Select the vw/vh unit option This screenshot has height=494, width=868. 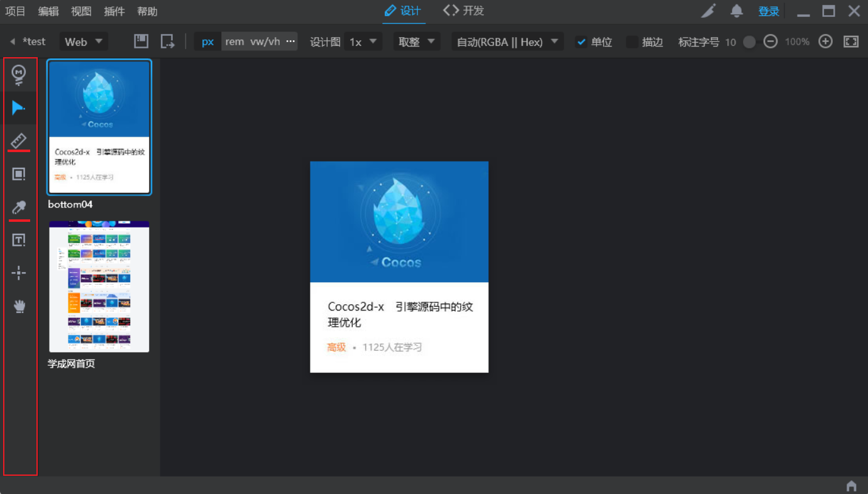(x=265, y=41)
